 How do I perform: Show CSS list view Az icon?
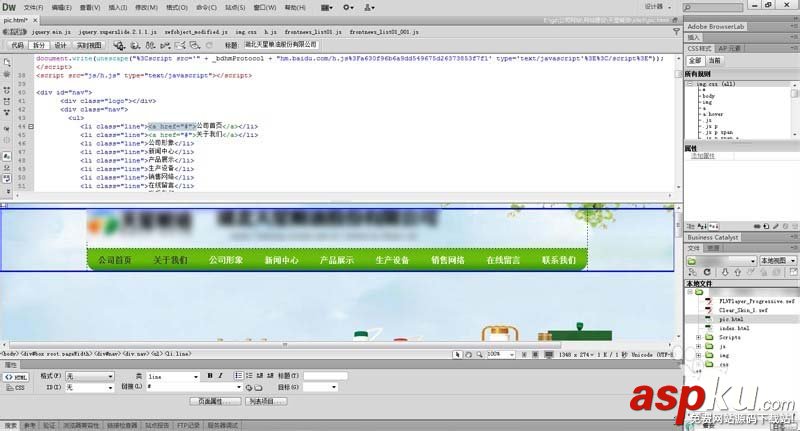tap(702, 226)
